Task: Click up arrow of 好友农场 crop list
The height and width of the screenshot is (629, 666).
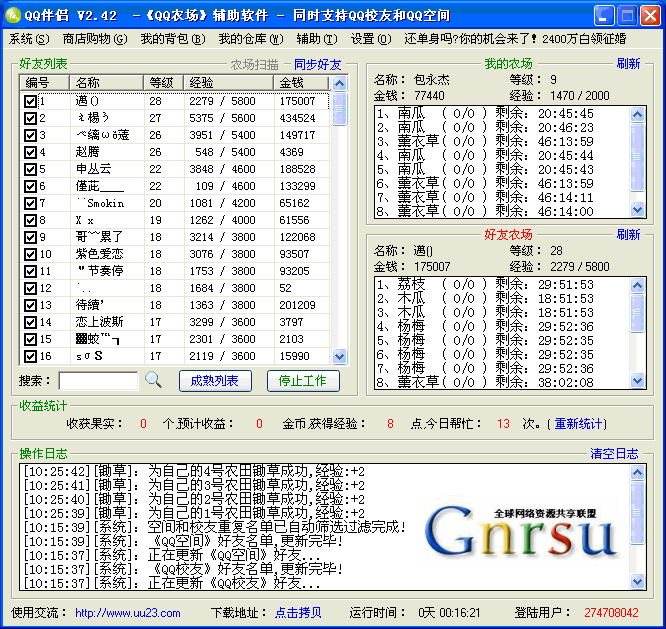Action: point(637,285)
